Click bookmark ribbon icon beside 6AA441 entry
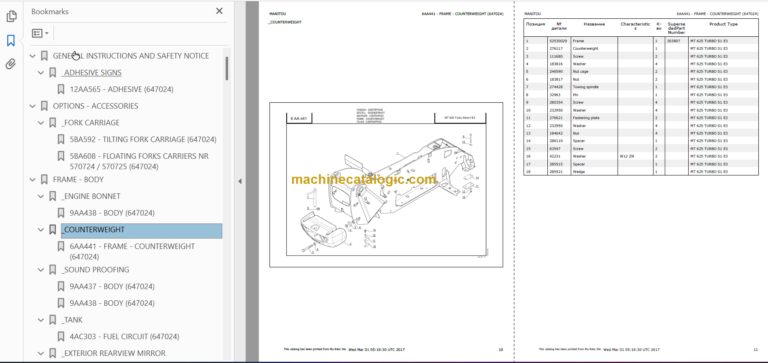This screenshot has width=768, height=363. (x=61, y=246)
